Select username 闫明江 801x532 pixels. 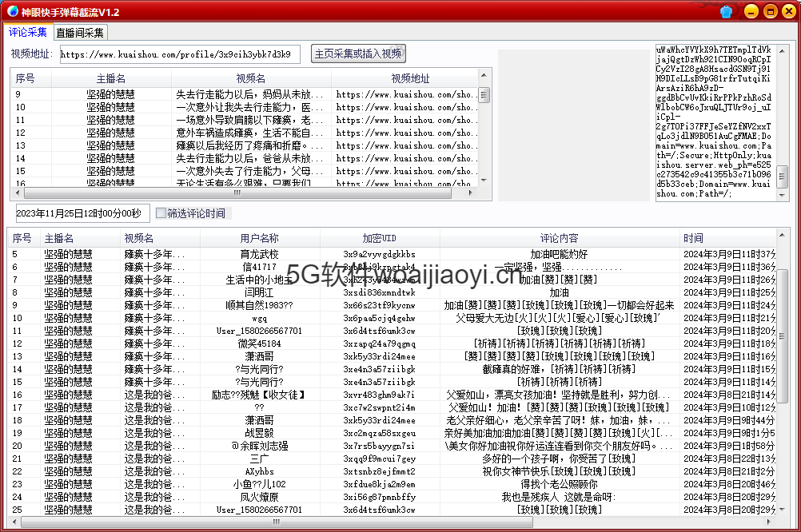pyautogui.click(x=260, y=292)
